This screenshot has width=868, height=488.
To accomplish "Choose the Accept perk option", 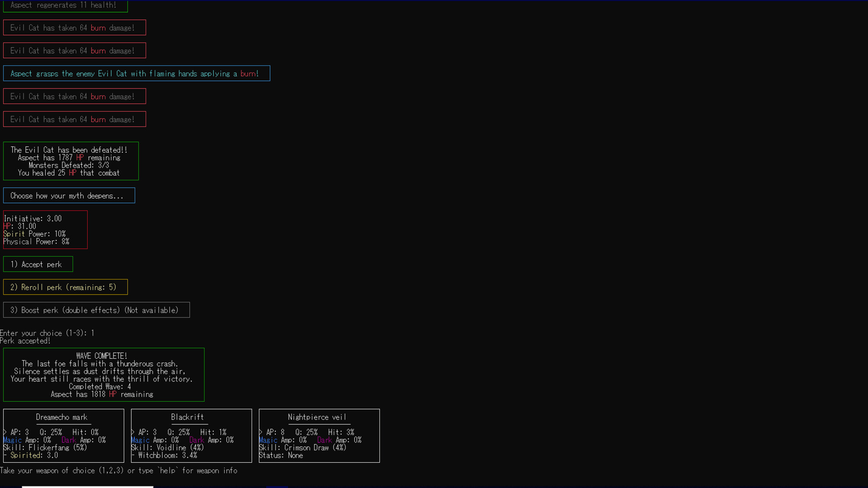I will click(38, 264).
